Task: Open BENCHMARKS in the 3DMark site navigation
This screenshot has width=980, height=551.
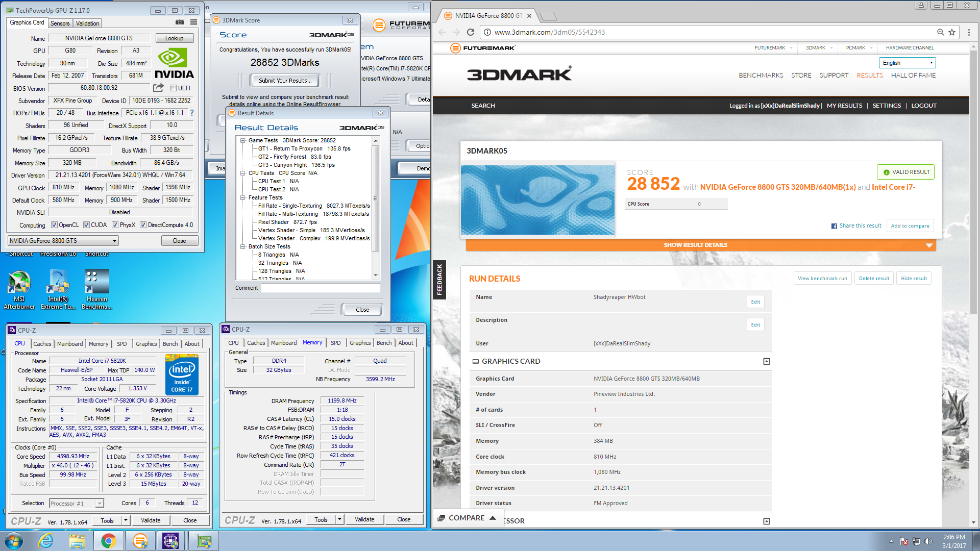Action: (x=761, y=75)
